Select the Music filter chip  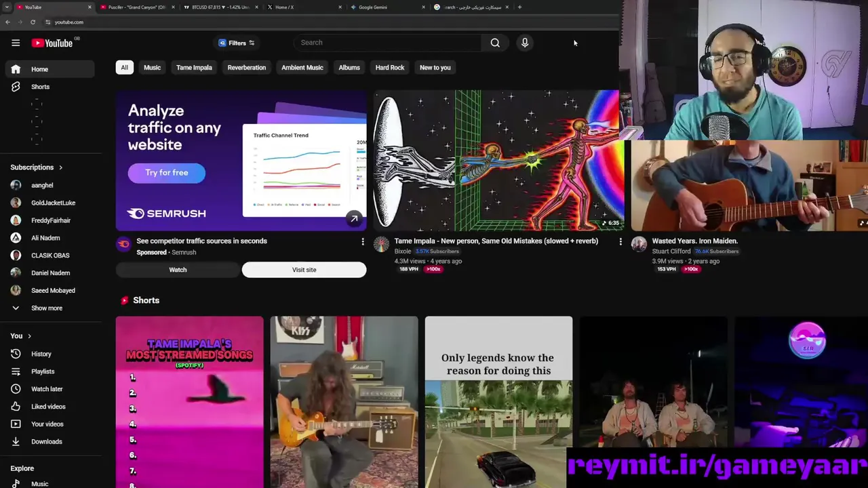[x=152, y=68]
